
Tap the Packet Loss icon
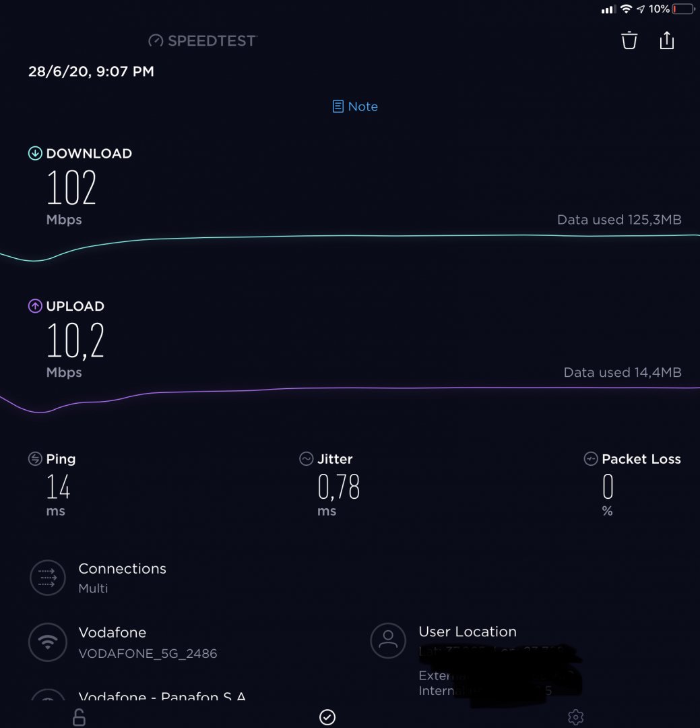point(591,459)
